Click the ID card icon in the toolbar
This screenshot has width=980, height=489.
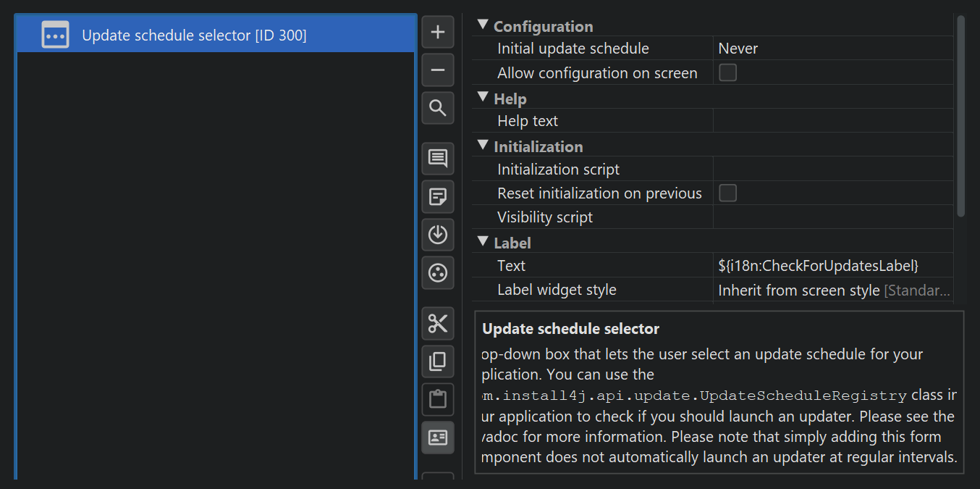coord(438,438)
